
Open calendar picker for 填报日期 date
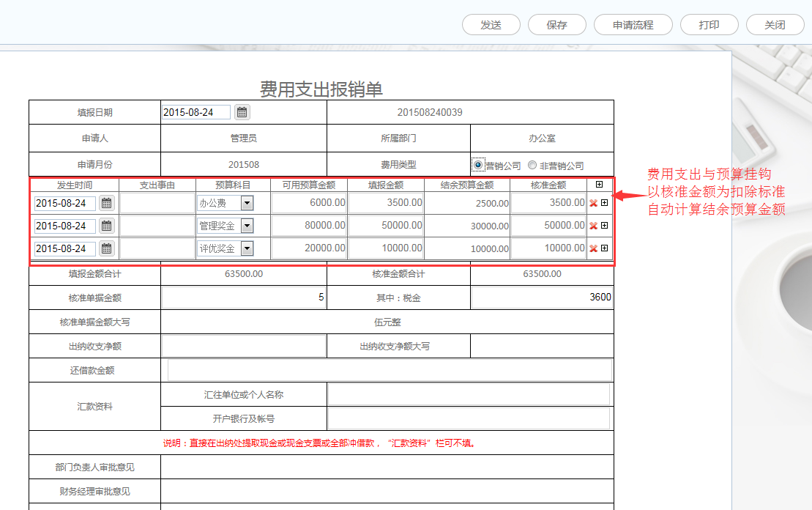coord(242,112)
